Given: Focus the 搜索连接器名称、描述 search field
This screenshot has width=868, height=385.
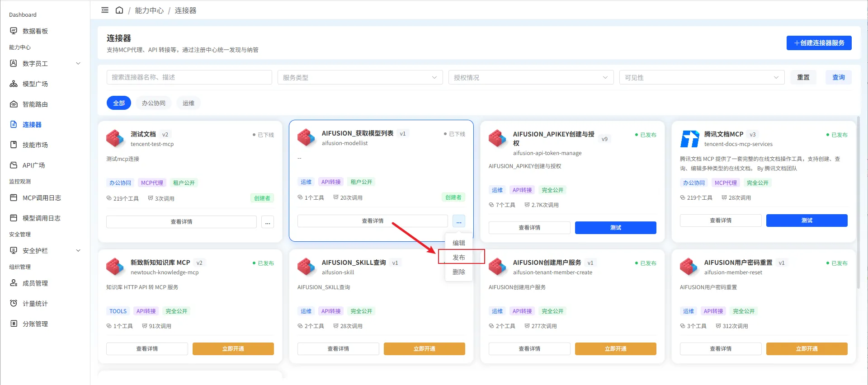Looking at the screenshot, I should pyautogui.click(x=189, y=77).
